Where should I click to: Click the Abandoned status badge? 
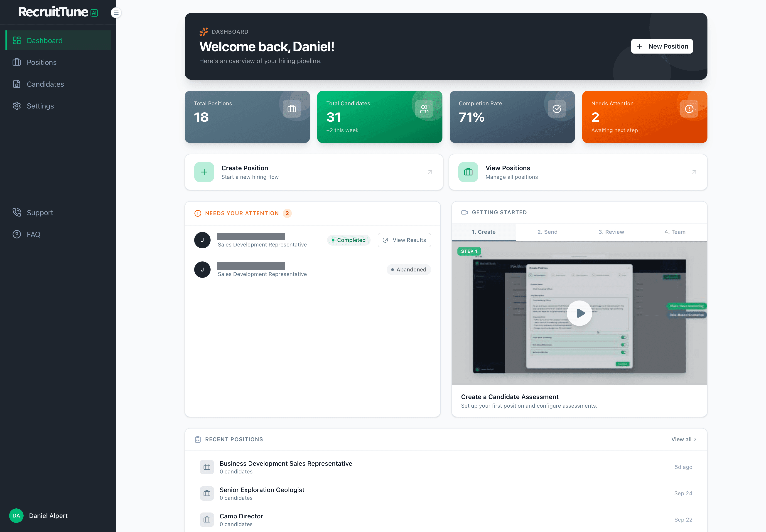408,270
